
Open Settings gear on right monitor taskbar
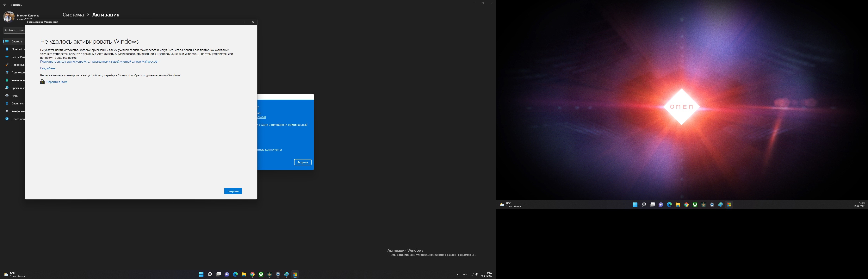click(712, 205)
